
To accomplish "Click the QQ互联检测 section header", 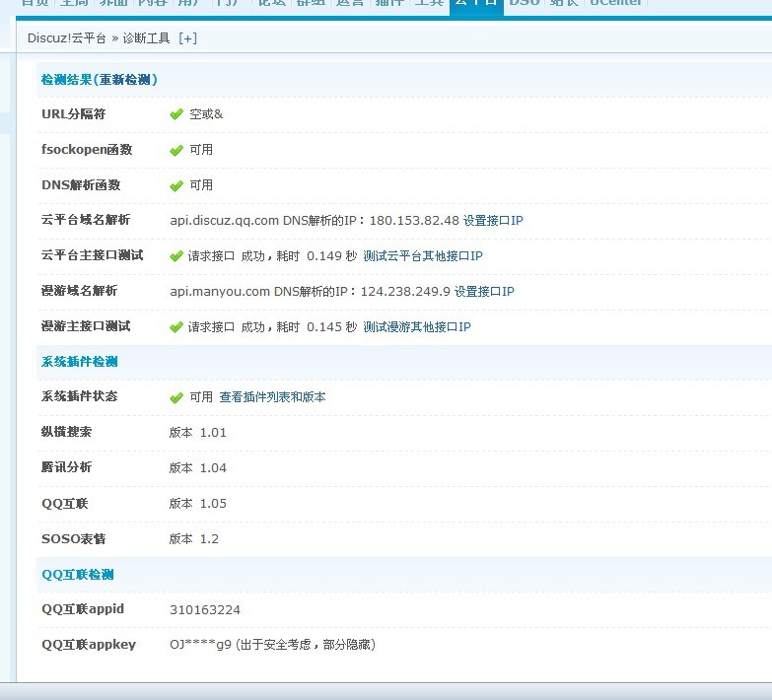I will (78, 575).
